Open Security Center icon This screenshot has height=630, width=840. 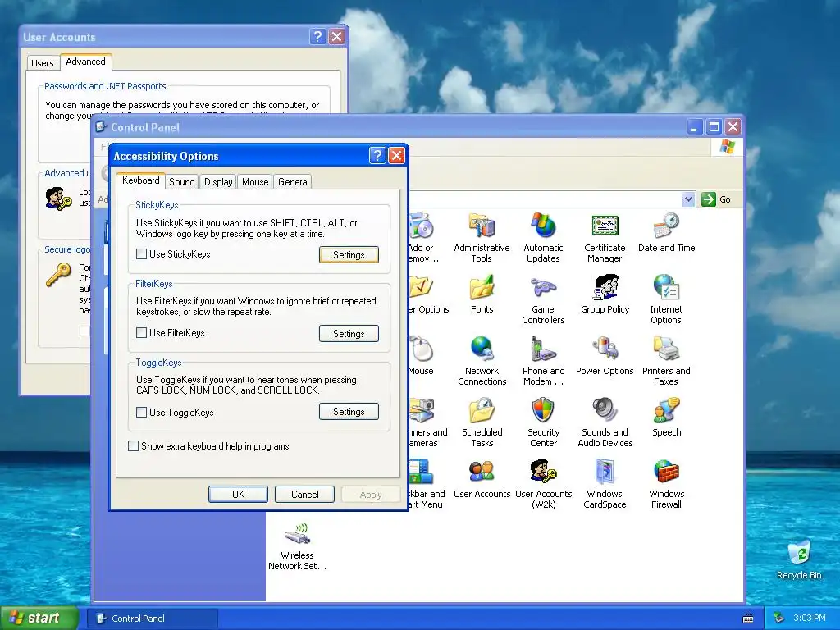[543, 422]
